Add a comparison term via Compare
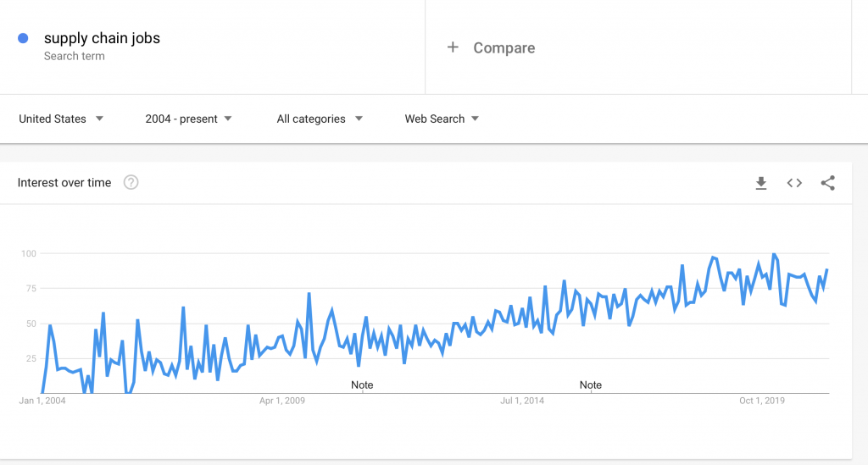The width and height of the screenshot is (868, 465). point(504,48)
